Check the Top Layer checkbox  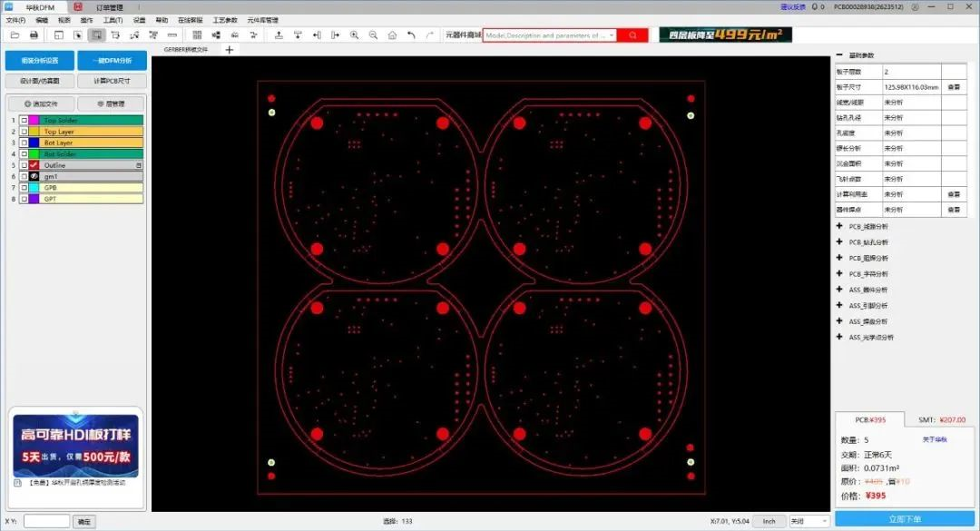(x=24, y=132)
